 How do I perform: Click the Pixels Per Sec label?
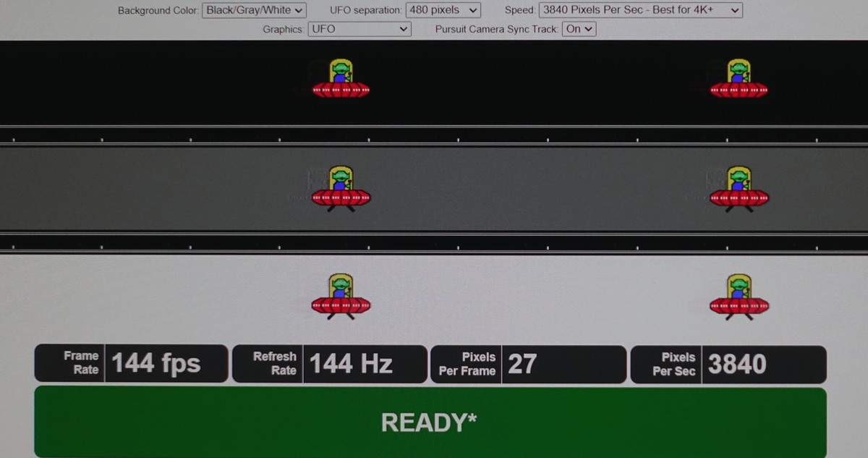tap(674, 364)
